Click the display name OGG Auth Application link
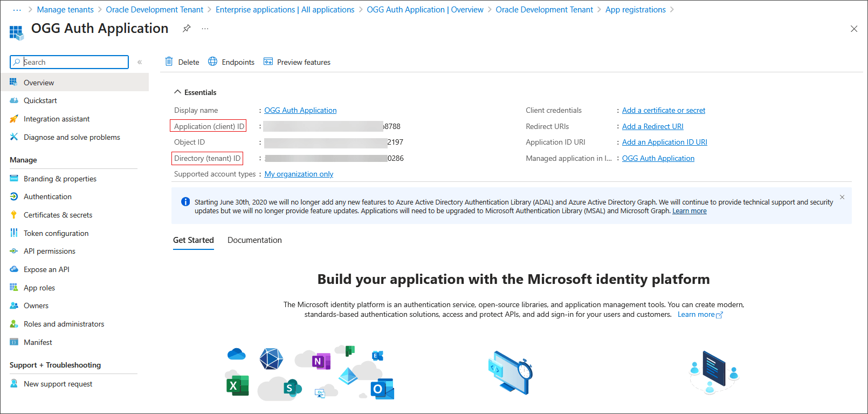868x414 pixels. [300, 110]
